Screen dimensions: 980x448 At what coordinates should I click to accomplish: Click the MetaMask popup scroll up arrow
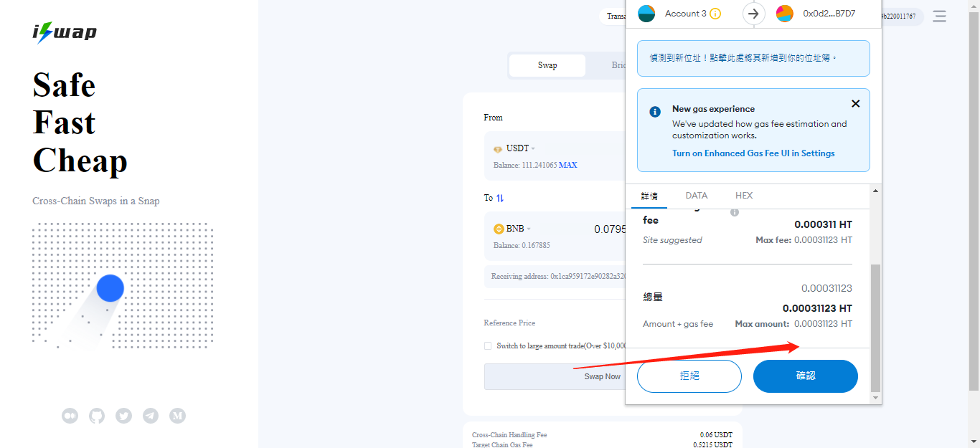(x=875, y=191)
